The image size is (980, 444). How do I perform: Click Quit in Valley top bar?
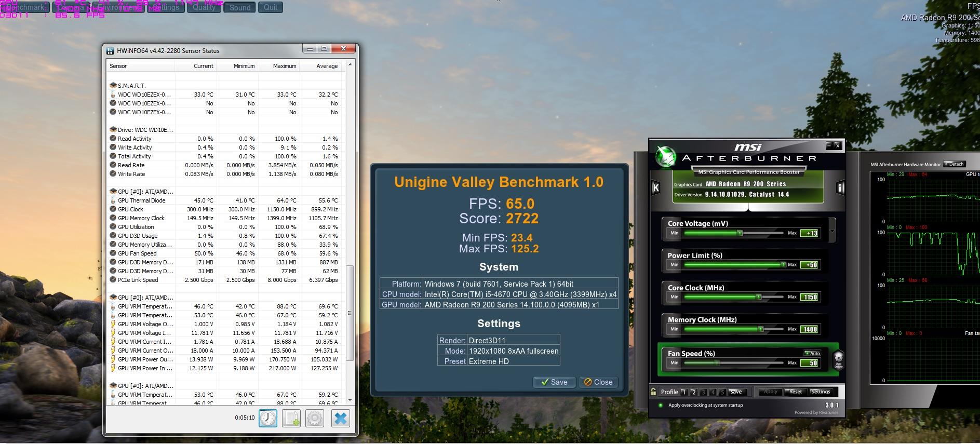271,7
